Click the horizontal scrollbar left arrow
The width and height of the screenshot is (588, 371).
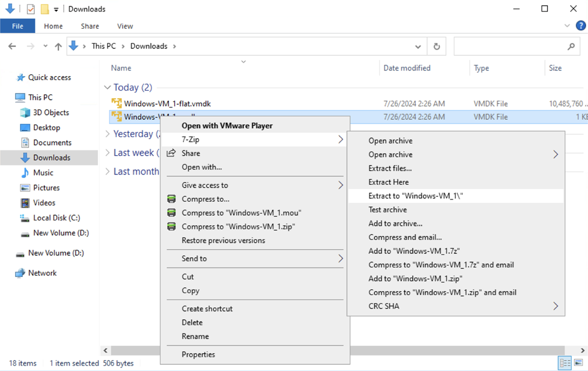pyautogui.click(x=106, y=350)
